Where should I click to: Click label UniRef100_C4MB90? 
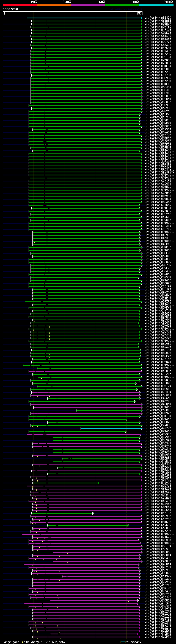coord(158,561)
